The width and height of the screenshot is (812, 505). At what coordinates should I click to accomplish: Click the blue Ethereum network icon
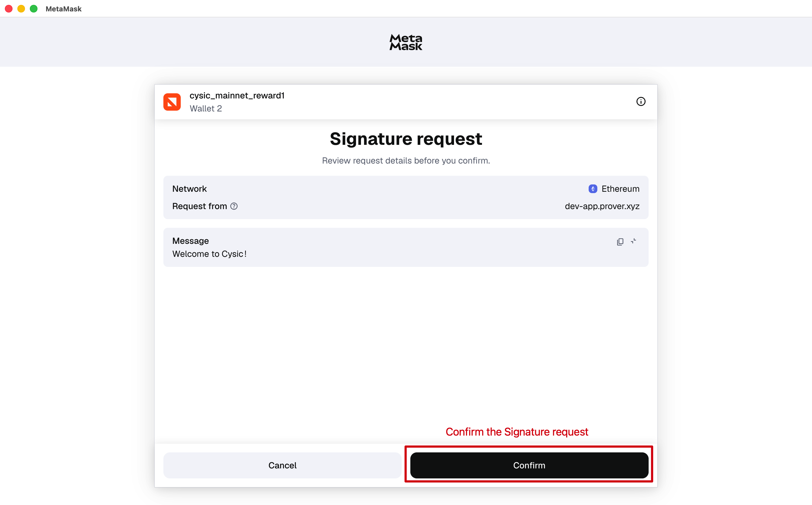click(592, 189)
